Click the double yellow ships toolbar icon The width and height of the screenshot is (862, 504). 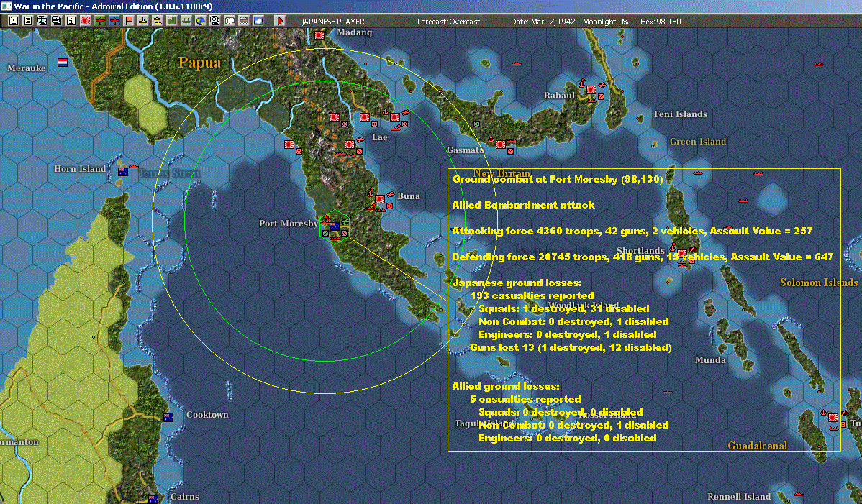tap(158, 21)
